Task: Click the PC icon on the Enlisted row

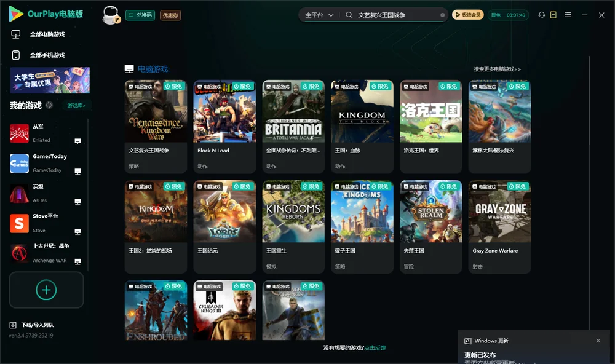Action: (77, 141)
